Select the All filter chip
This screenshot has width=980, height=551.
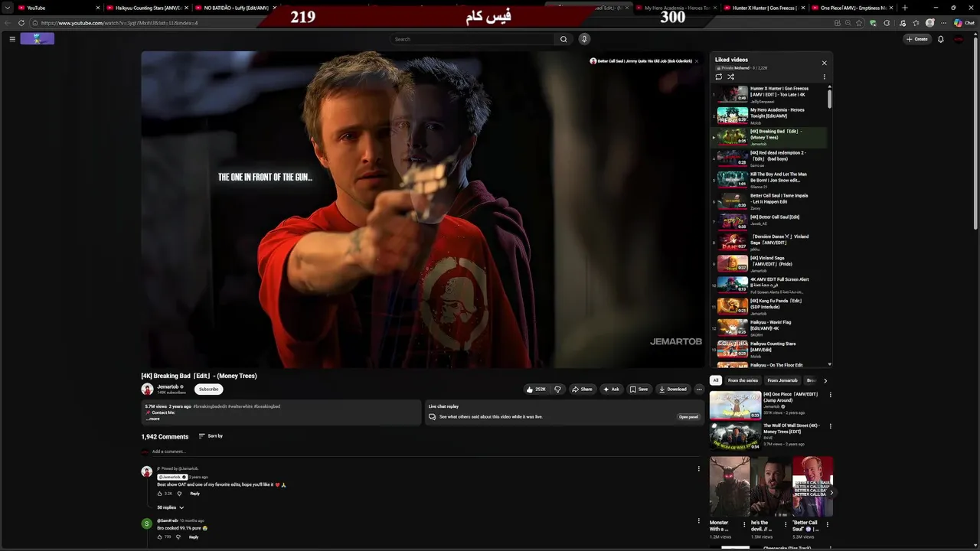point(716,380)
